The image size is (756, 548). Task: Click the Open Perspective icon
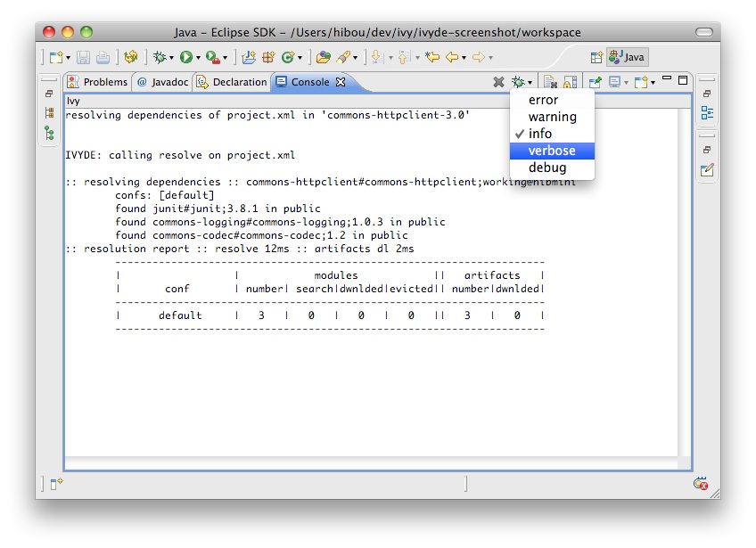(x=596, y=57)
